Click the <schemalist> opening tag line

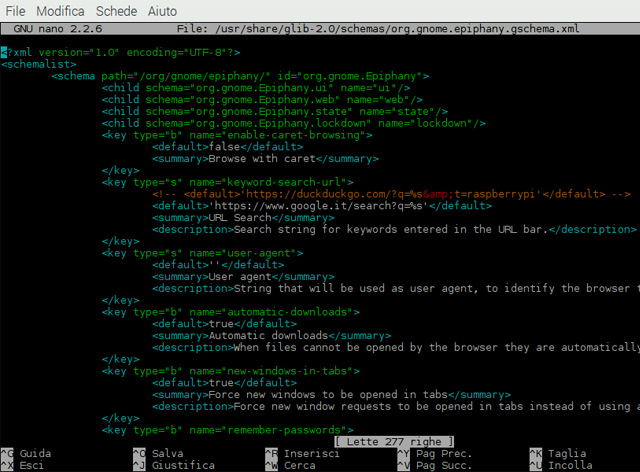coord(39,65)
